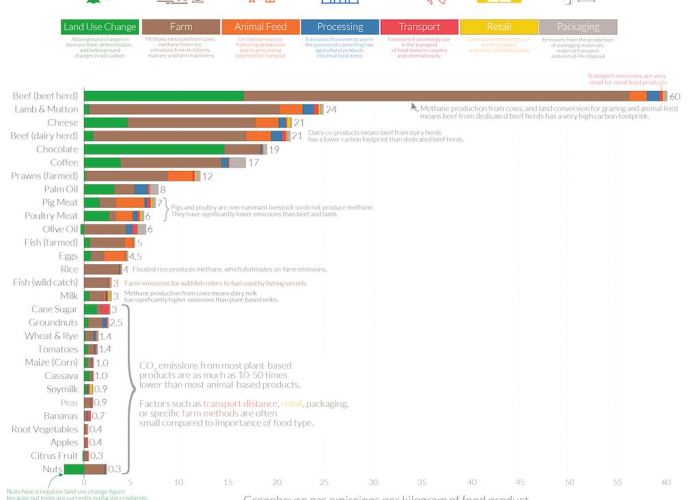This screenshot has width=700, height=500.
Task: Click the 'Nuts' row label
Action: [x=52, y=469]
